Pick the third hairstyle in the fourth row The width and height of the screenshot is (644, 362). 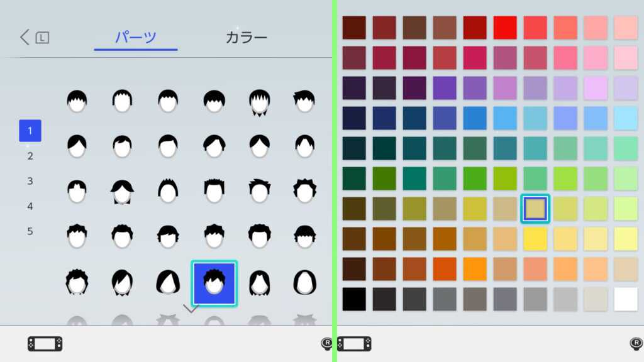(x=168, y=237)
